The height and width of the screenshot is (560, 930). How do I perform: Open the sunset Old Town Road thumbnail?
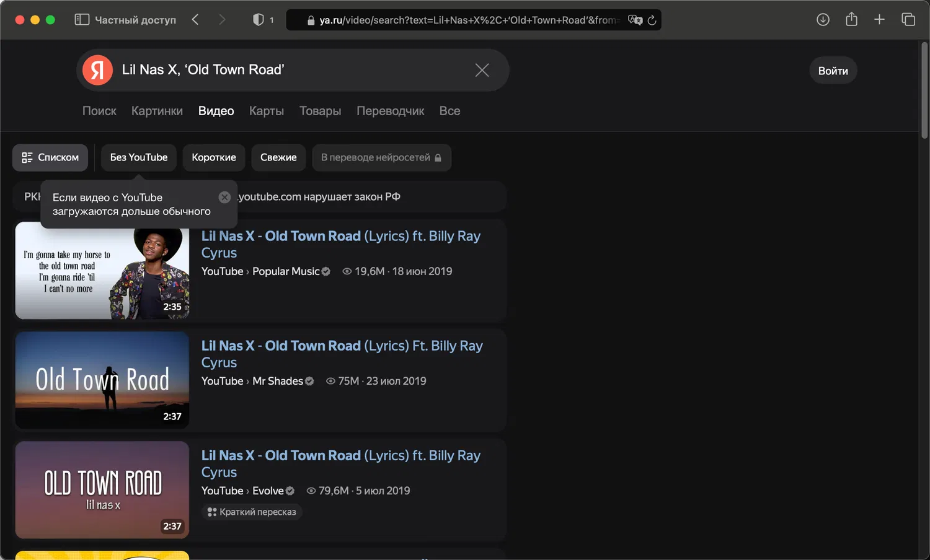pyautogui.click(x=102, y=380)
